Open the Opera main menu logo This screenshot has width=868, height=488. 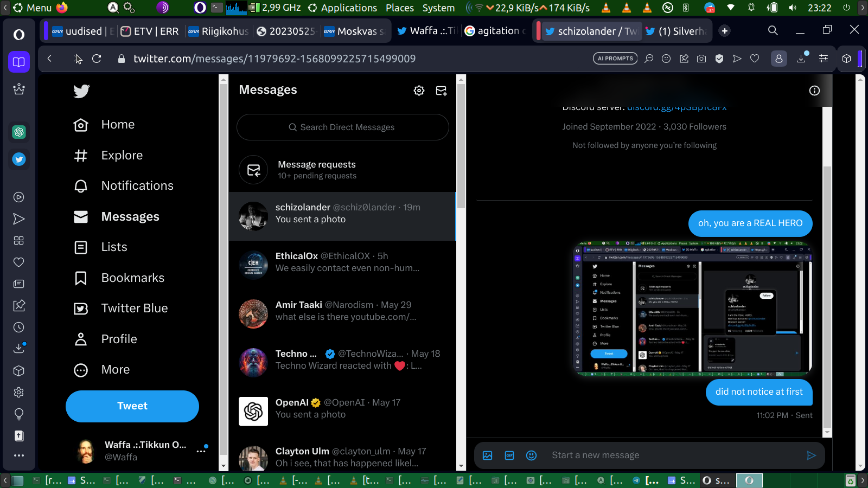pos(19,35)
